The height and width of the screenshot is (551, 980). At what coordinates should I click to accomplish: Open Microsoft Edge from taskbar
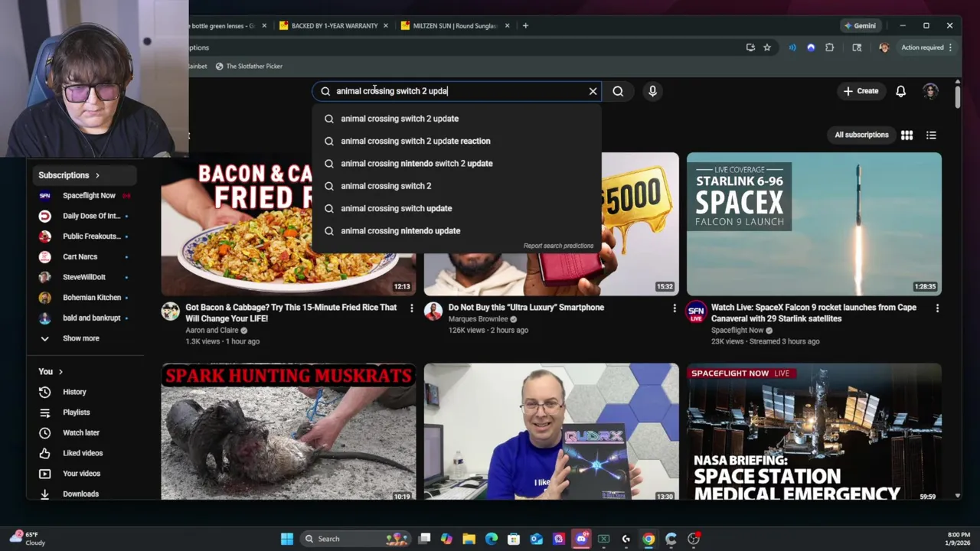492,539
